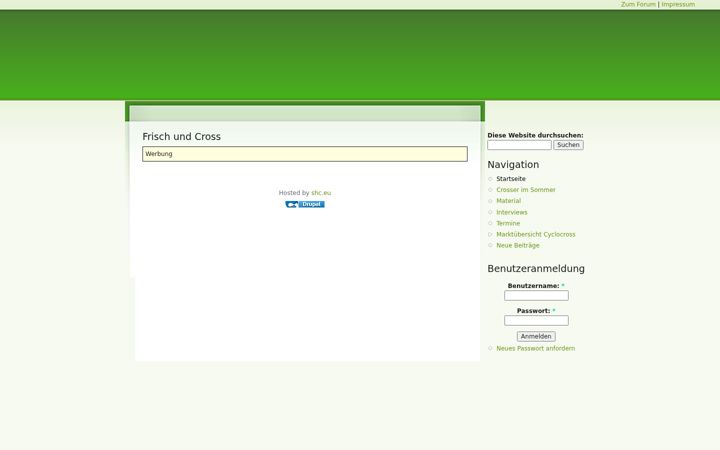Open the Interviews navigation link

pyautogui.click(x=512, y=212)
